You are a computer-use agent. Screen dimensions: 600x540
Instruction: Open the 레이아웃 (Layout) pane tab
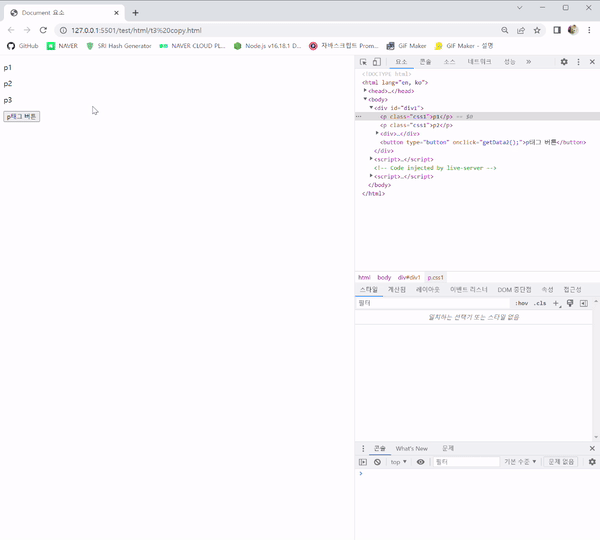(428, 290)
